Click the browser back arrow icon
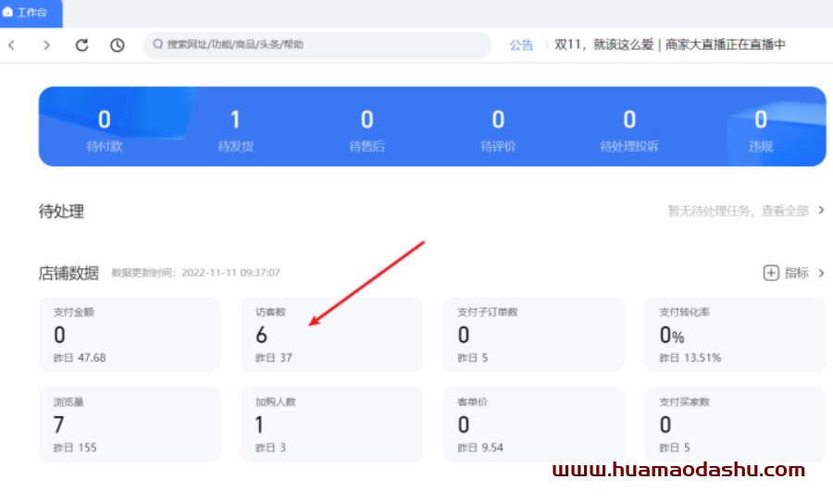Image resolution: width=833 pixels, height=504 pixels. pyautogui.click(x=11, y=44)
